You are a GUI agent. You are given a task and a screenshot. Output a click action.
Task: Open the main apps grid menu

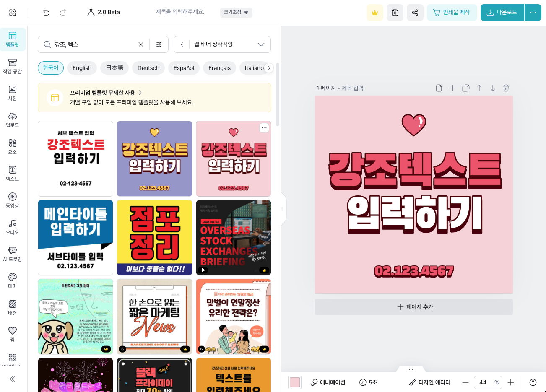pos(13,13)
